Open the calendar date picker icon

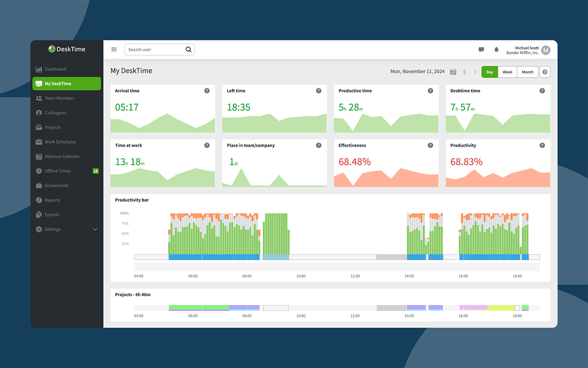pyautogui.click(x=453, y=72)
